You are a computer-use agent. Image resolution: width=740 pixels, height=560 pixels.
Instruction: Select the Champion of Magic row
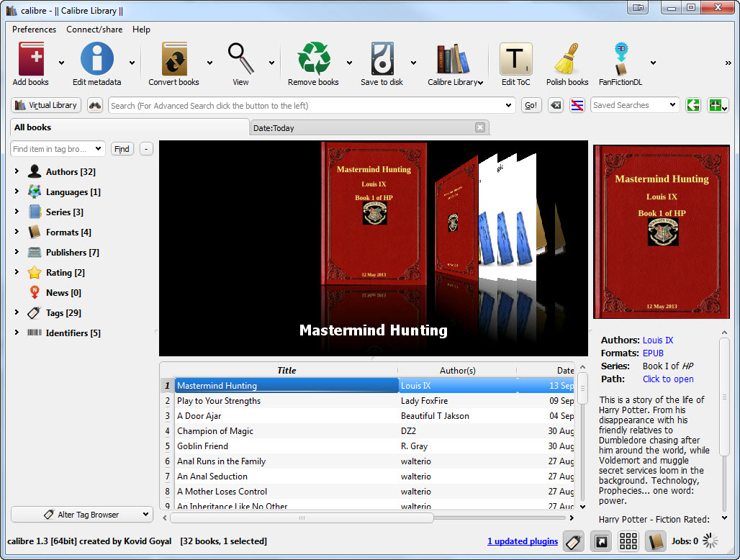click(x=367, y=431)
